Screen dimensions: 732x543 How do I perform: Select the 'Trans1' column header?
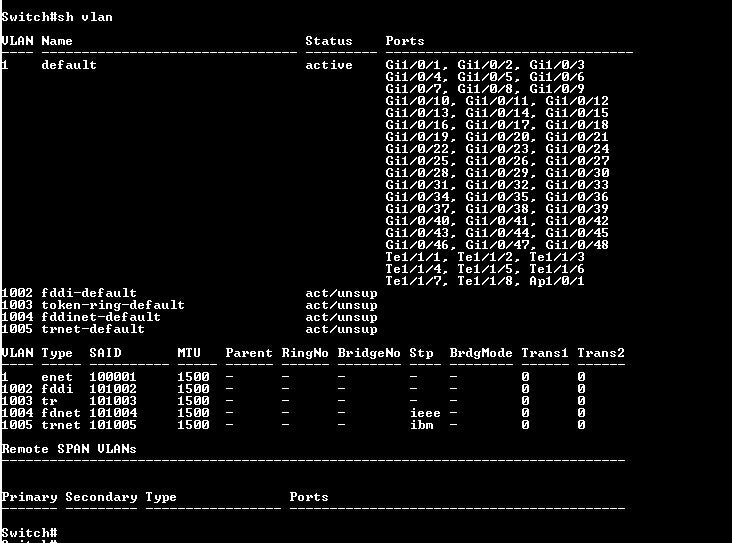(545, 353)
